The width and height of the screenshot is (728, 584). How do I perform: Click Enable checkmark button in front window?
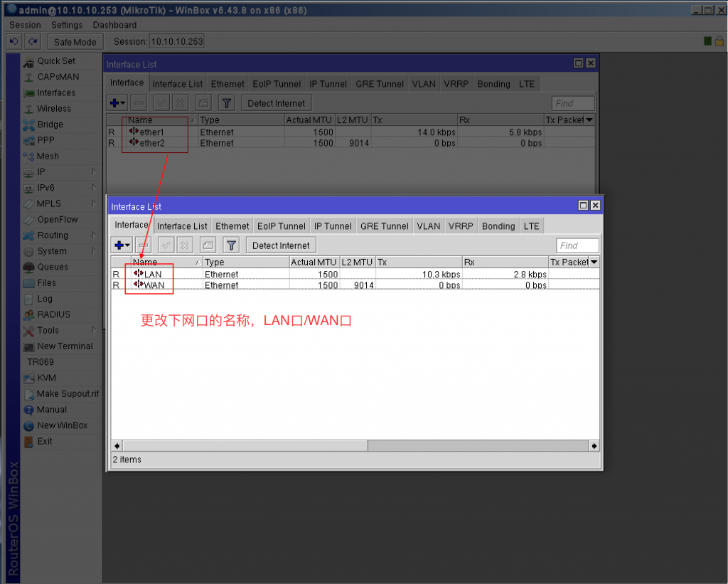tap(166, 245)
